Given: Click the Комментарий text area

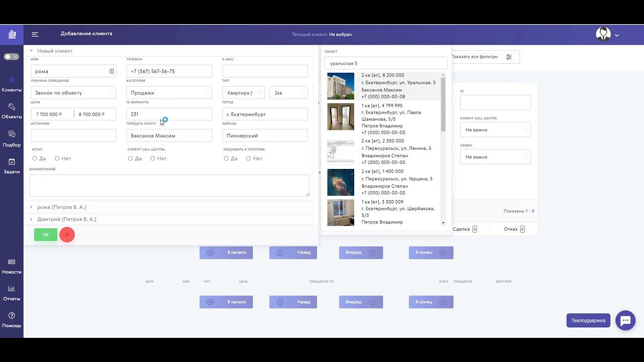Looking at the screenshot, I should [169, 186].
